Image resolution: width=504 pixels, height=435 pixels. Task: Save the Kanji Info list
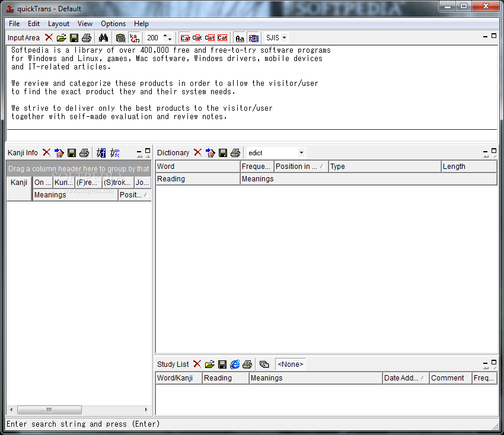click(72, 152)
